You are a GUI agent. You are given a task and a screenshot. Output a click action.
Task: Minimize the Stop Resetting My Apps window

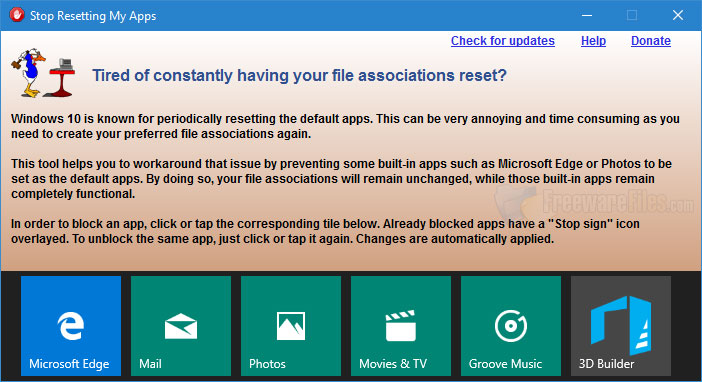point(587,15)
